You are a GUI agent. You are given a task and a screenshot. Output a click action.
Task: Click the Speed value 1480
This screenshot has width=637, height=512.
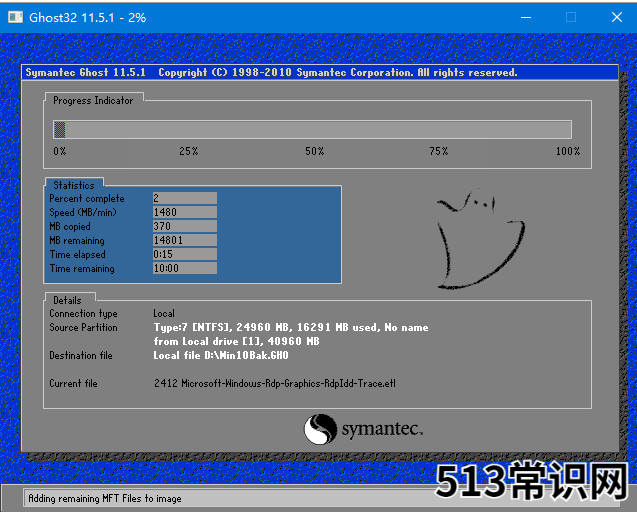point(185,212)
